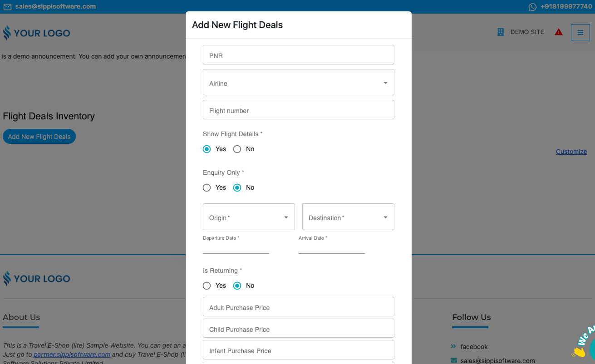Click the Add New Flight Deals button
The height and width of the screenshot is (364, 595).
pos(39,137)
